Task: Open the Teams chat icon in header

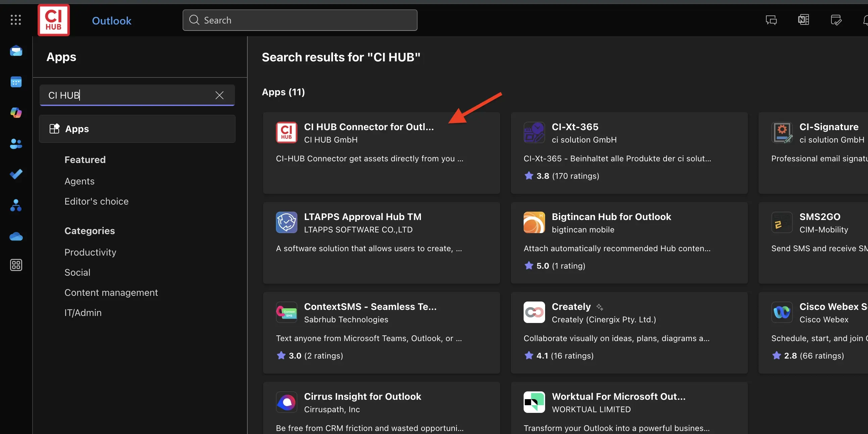Action: coord(771,20)
